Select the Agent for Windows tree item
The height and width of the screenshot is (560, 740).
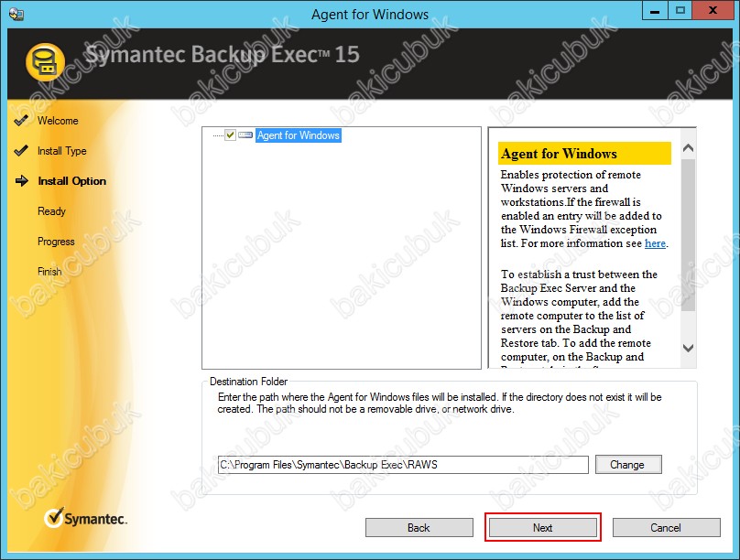(x=299, y=135)
